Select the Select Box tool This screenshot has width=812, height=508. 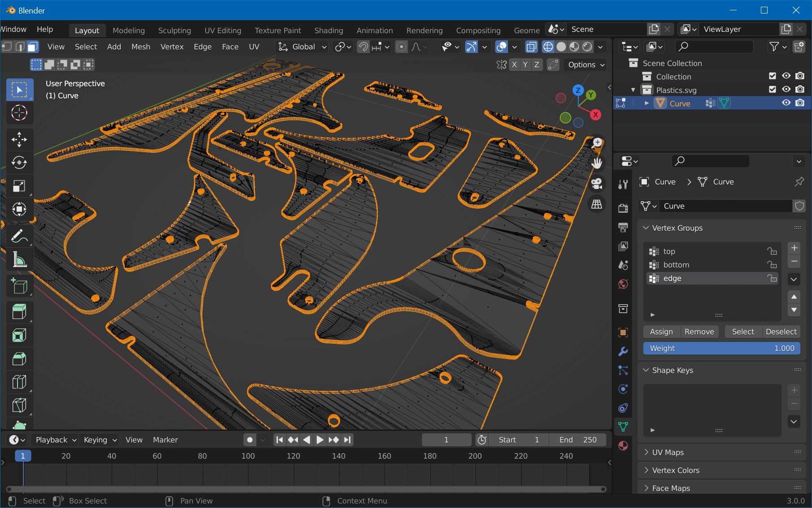(x=19, y=90)
